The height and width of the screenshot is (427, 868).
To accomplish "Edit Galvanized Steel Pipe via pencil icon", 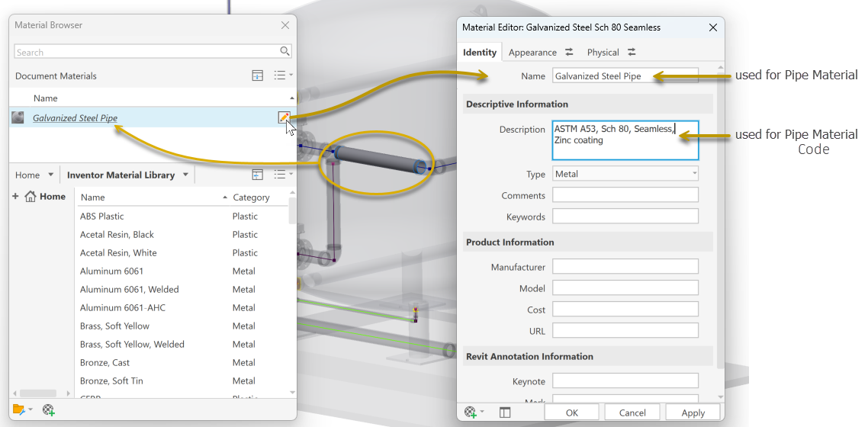I will click(x=284, y=117).
